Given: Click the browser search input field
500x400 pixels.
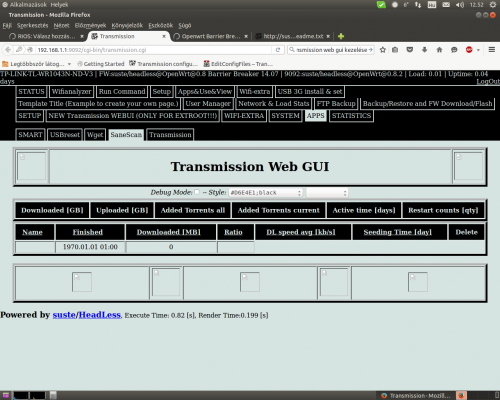Looking at the screenshot, I should pyautogui.click(x=332, y=50).
